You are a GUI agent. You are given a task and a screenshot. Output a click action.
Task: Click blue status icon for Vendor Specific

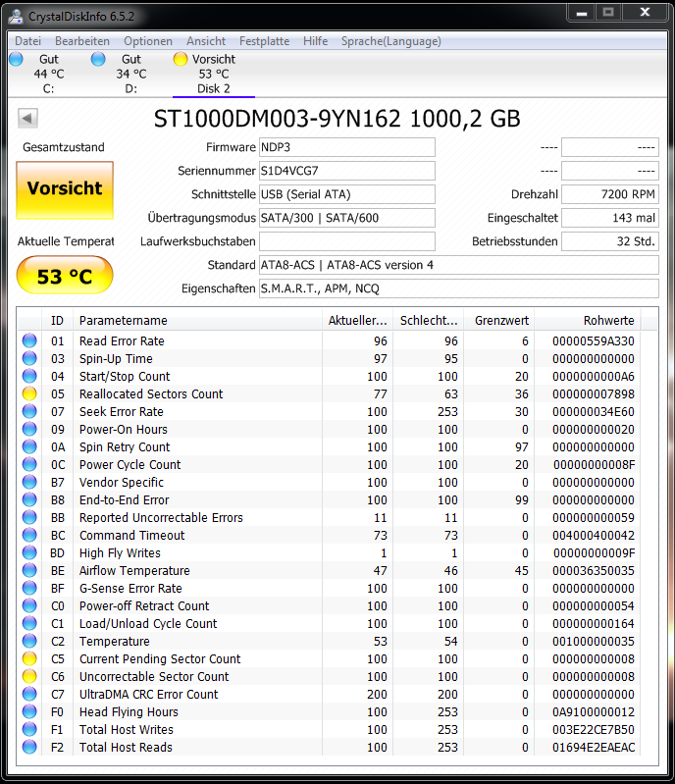[29, 482]
